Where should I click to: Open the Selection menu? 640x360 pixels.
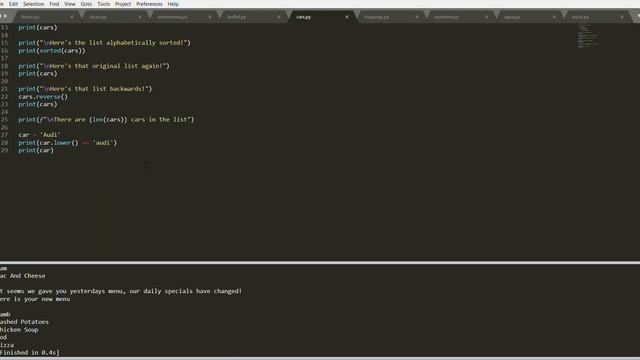tap(33, 4)
